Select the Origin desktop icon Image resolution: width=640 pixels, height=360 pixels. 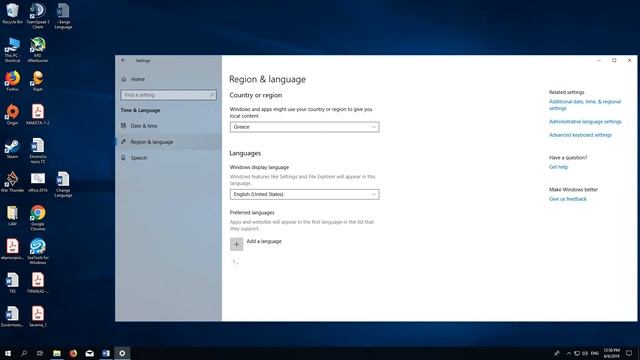pos(12,115)
